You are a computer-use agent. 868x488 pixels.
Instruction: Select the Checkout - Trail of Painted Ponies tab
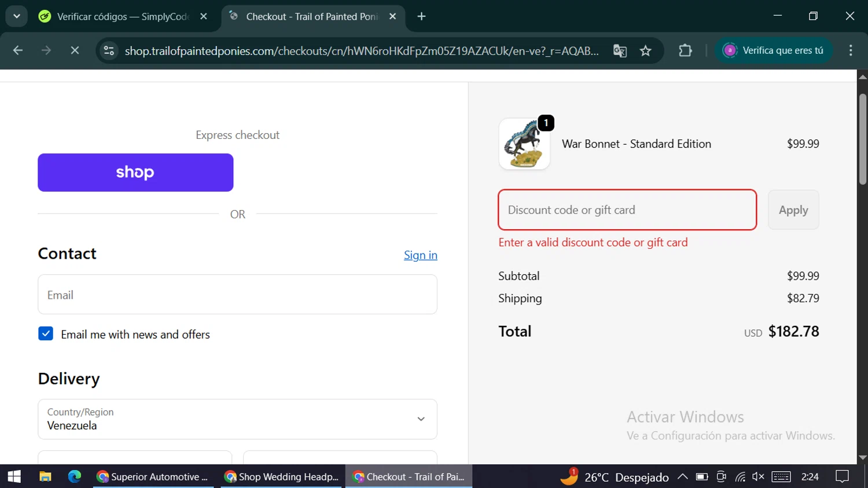(313, 17)
